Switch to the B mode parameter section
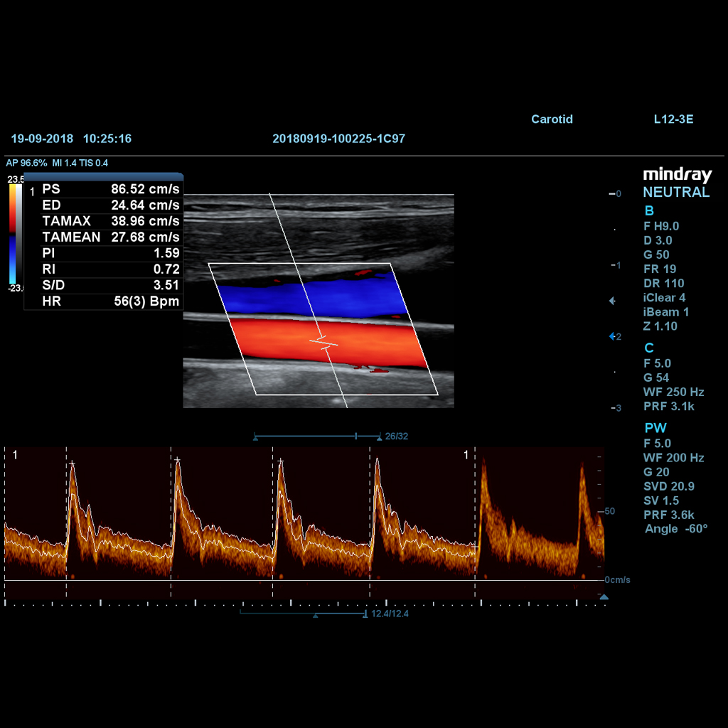Viewport: 728px width, 728px height. tap(648, 210)
